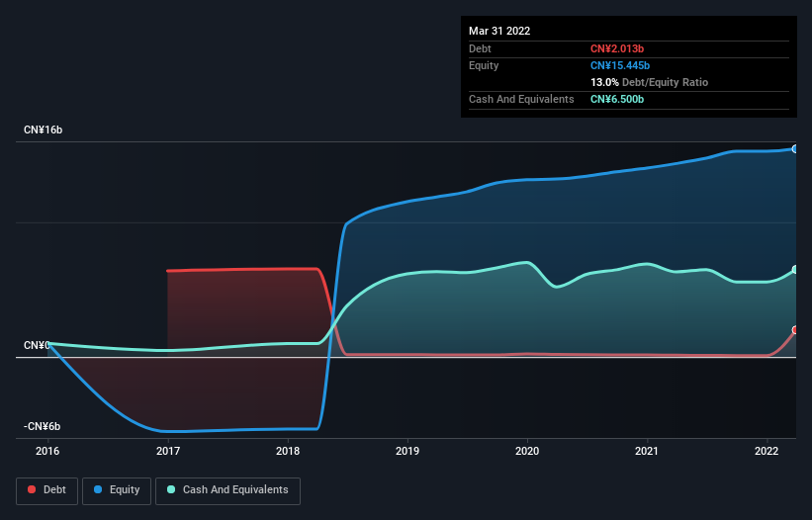Click tooltip Cash And Equivalents row label
Viewport: 812px width, 520px height.
pyautogui.click(x=521, y=99)
